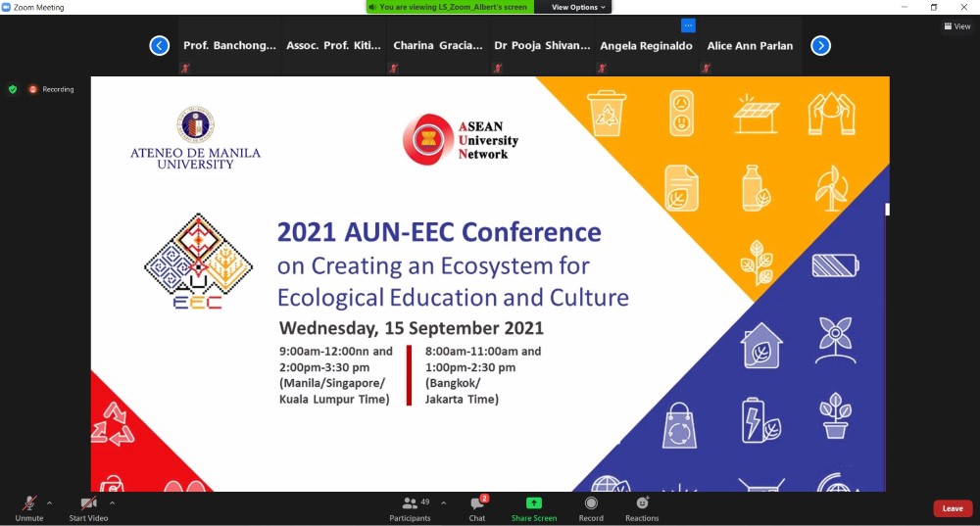
Task: Leave the meeting
Action: 952,508
